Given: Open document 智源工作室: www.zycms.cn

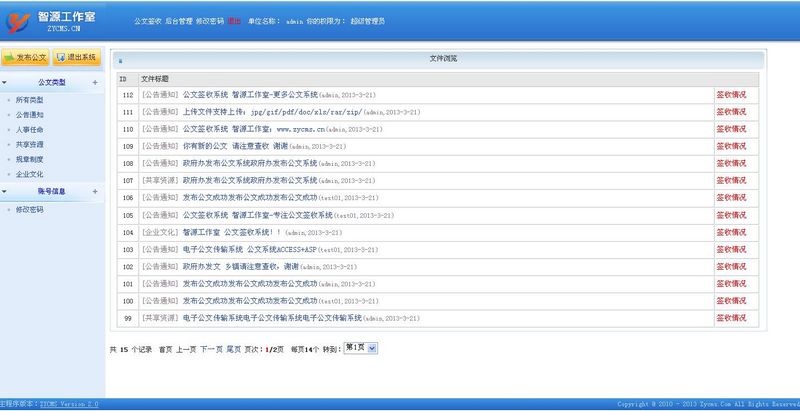Looking at the screenshot, I should click(254, 130).
